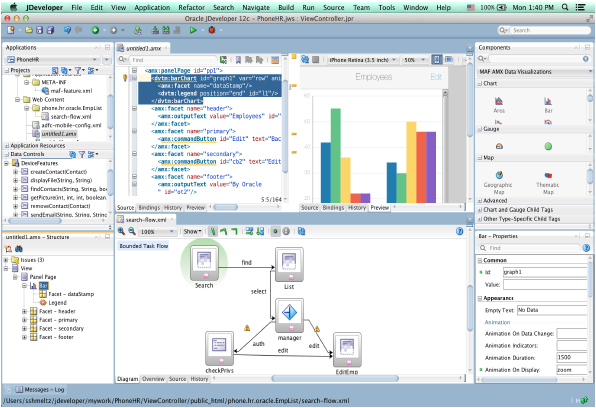
Task: Expand Chart and Gauge Child Tags section
Action: (480, 210)
